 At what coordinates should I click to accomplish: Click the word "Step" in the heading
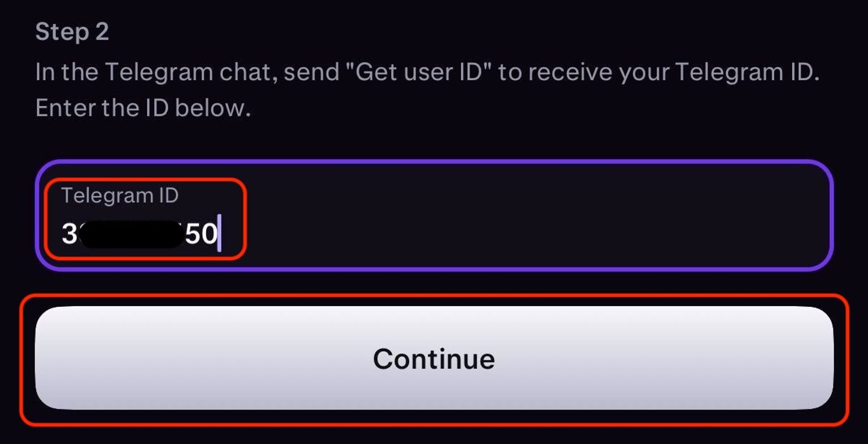(x=62, y=32)
